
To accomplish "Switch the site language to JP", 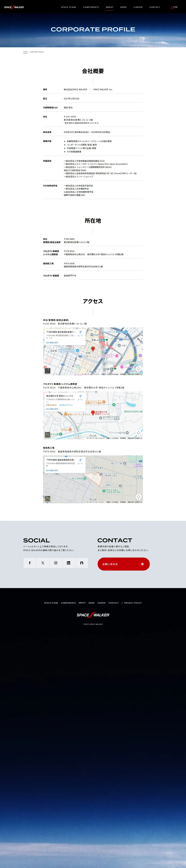I will (x=172, y=7).
